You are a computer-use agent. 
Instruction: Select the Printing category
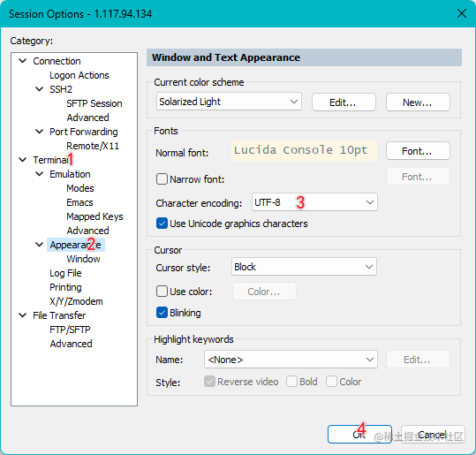pyautogui.click(x=65, y=287)
